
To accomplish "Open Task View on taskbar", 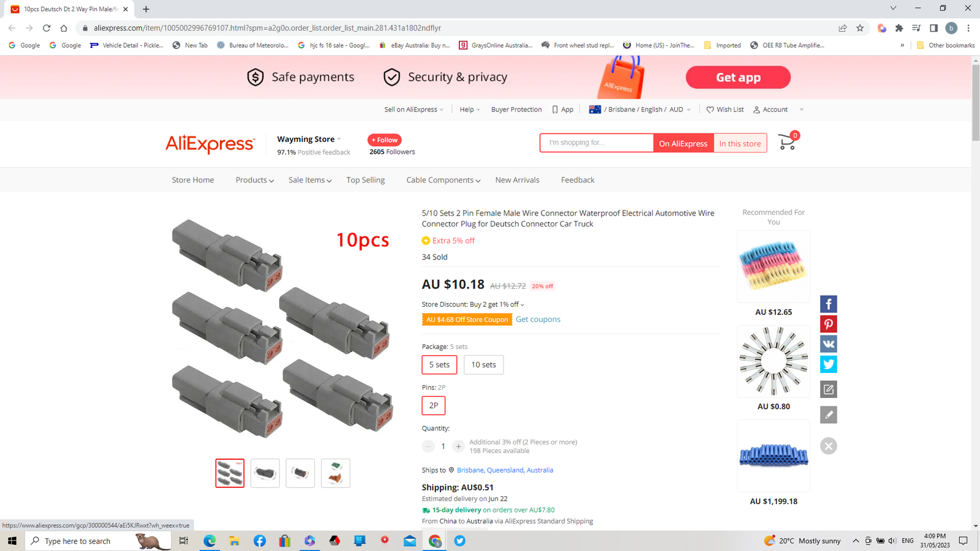I will 183,541.
